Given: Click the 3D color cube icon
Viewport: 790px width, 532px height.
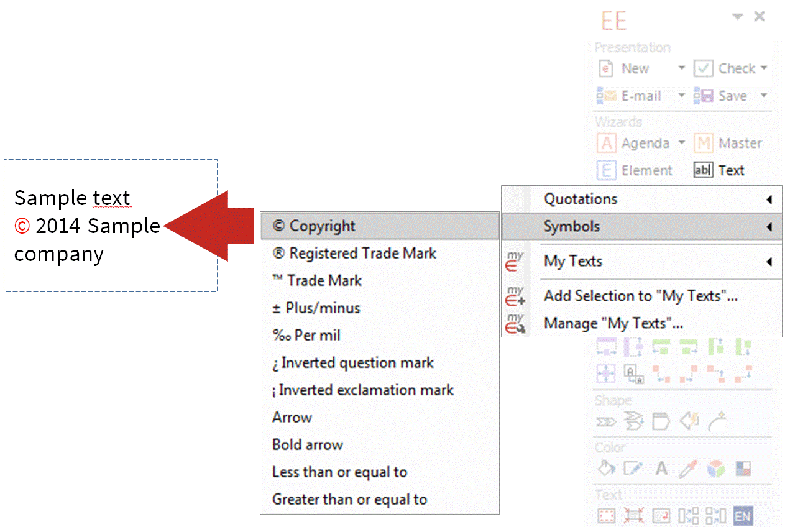Looking at the screenshot, I should pyautogui.click(x=716, y=468).
